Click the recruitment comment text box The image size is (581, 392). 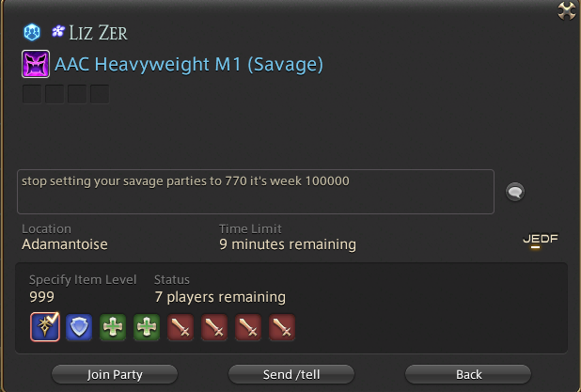point(256,192)
